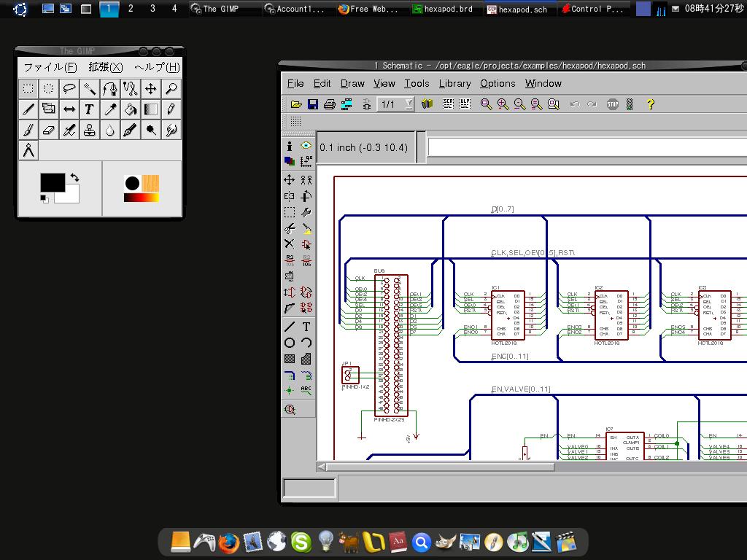Select the GIMP magic wand tool
The image size is (747, 560).
[x=89, y=89]
